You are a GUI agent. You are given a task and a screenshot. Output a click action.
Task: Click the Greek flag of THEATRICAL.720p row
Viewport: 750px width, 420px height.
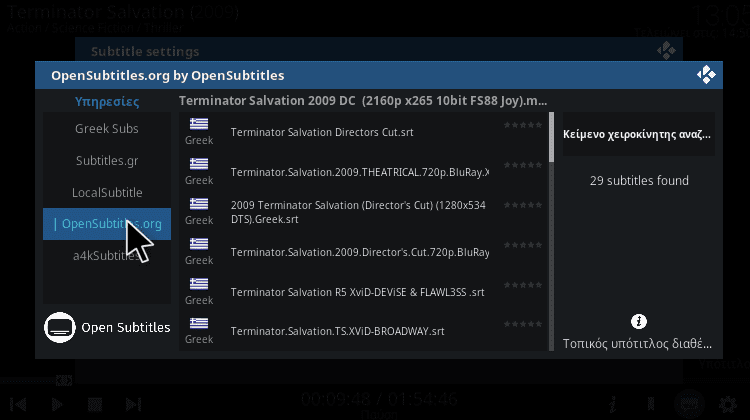tap(199, 164)
